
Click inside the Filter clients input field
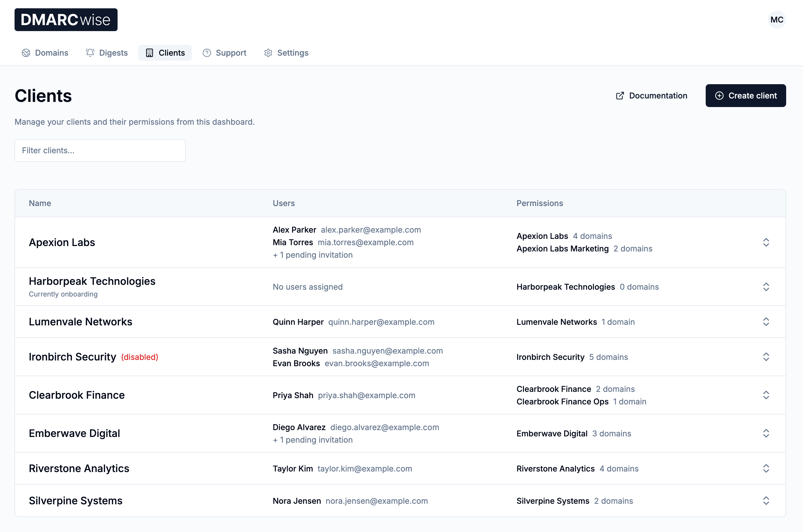100,150
